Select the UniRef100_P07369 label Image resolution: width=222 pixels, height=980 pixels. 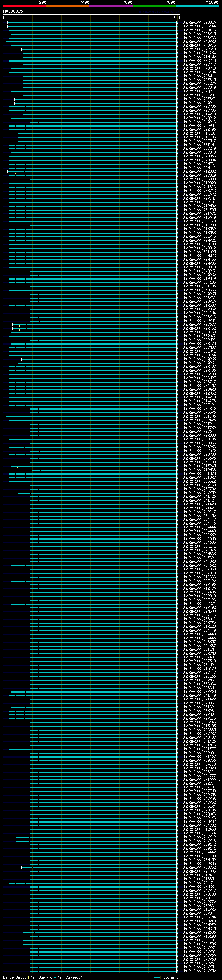pyautogui.click(x=199, y=569)
